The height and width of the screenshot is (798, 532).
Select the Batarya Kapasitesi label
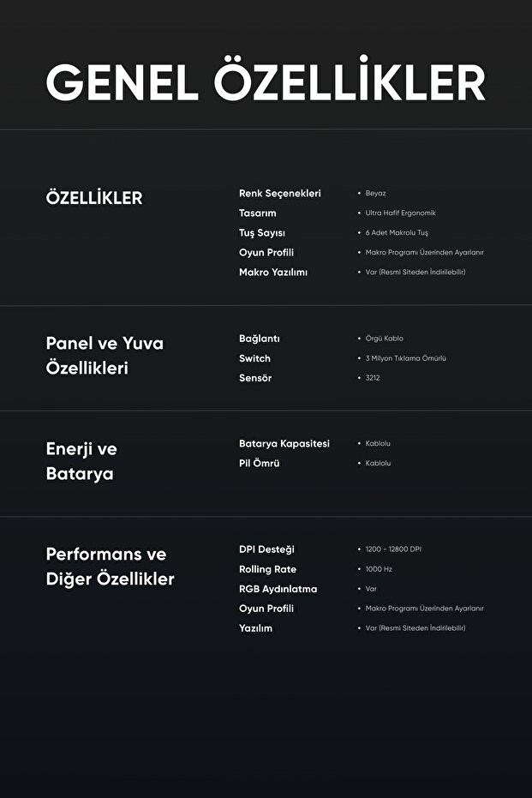click(284, 444)
